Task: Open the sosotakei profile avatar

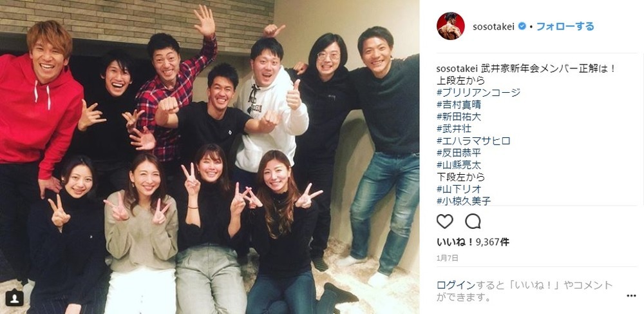Action: tap(451, 26)
